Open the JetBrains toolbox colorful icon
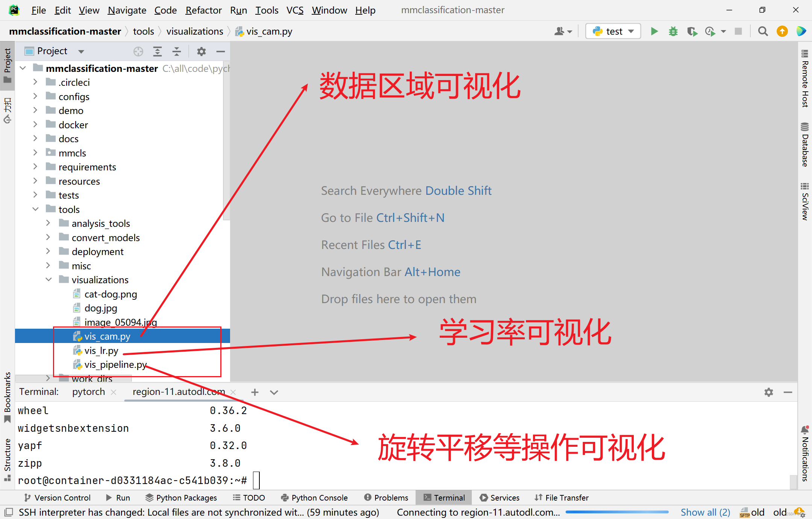The width and height of the screenshot is (812, 519). [x=801, y=31]
